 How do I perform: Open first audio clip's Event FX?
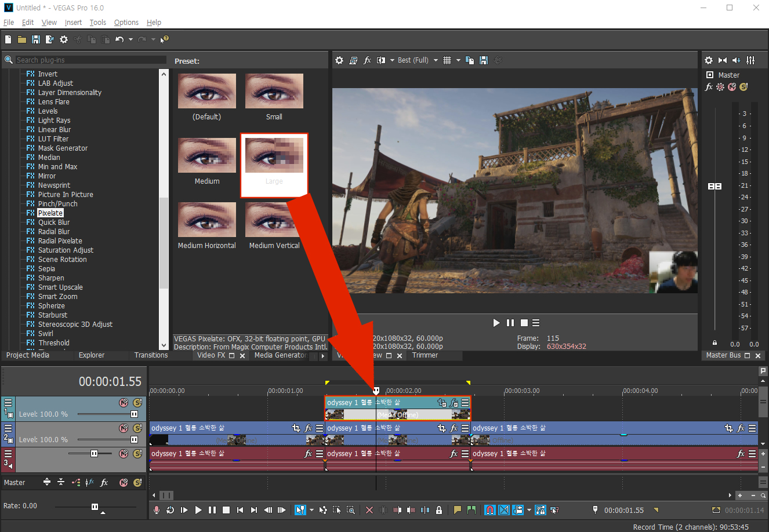click(x=308, y=453)
